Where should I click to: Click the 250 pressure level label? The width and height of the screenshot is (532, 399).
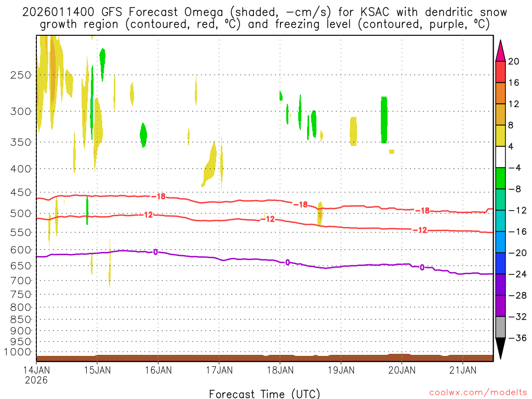click(21, 75)
